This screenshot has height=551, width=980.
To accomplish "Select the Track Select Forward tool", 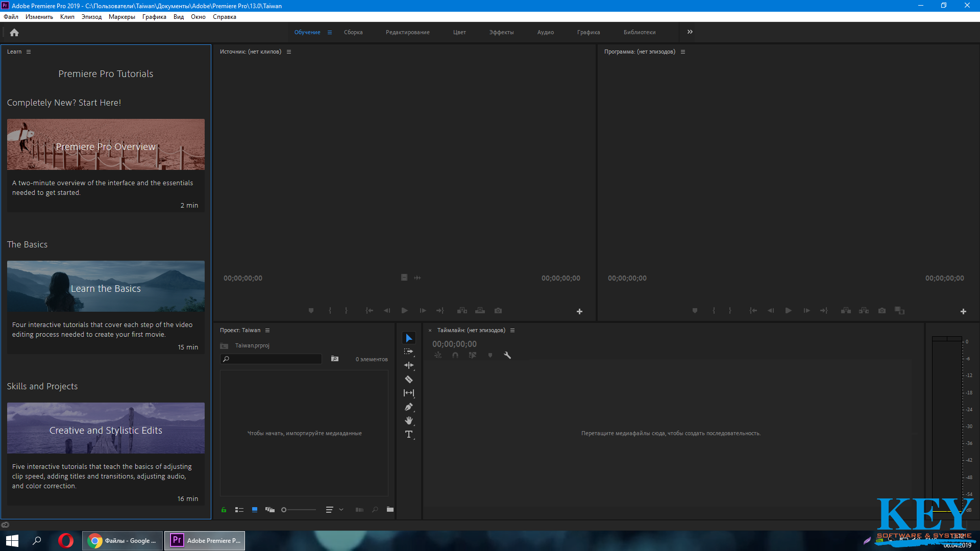I will [408, 351].
